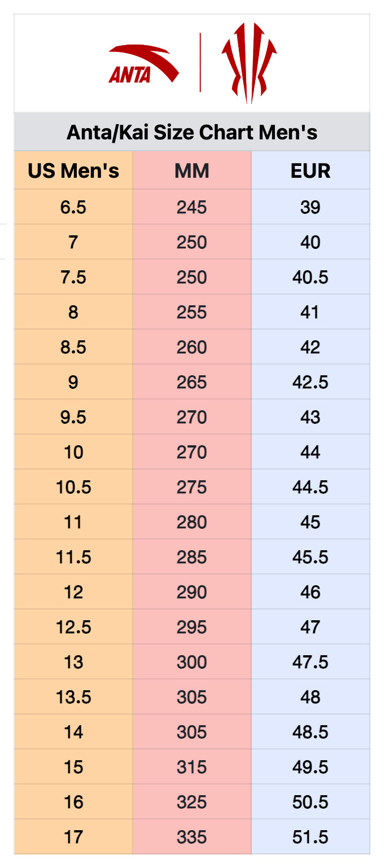This screenshot has height=868, width=385.
Task: Select the MM column header
Action: click(192, 170)
